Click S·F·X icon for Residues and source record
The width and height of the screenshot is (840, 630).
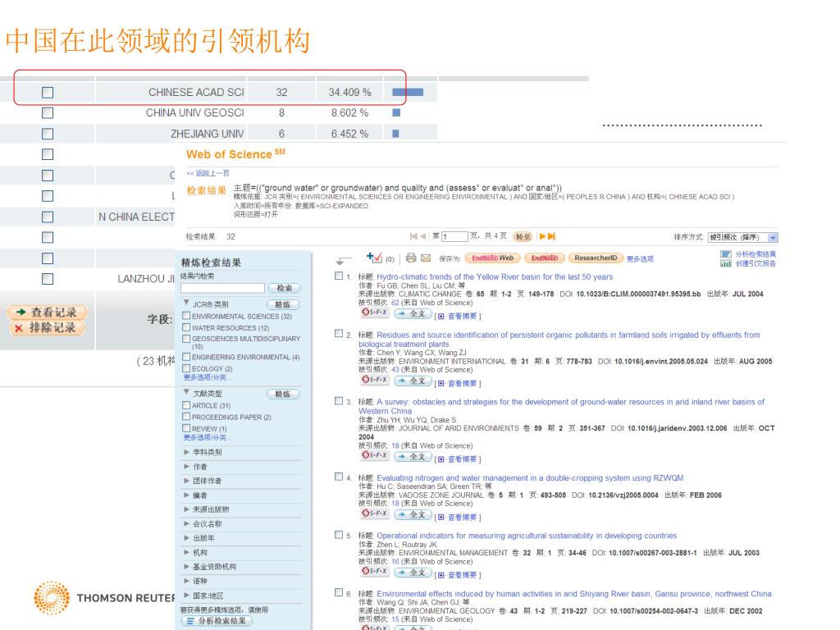(x=374, y=379)
